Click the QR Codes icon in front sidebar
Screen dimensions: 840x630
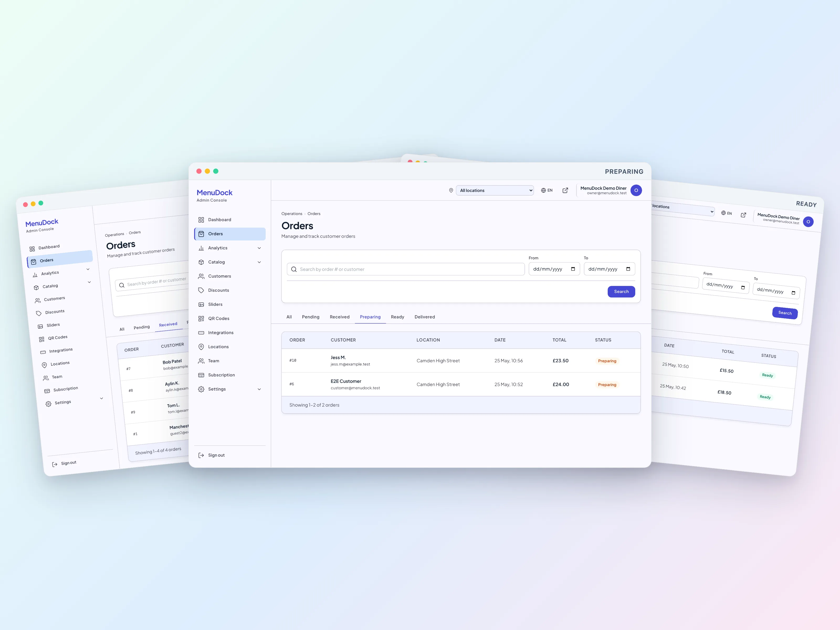pyautogui.click(x=201, y=318)
